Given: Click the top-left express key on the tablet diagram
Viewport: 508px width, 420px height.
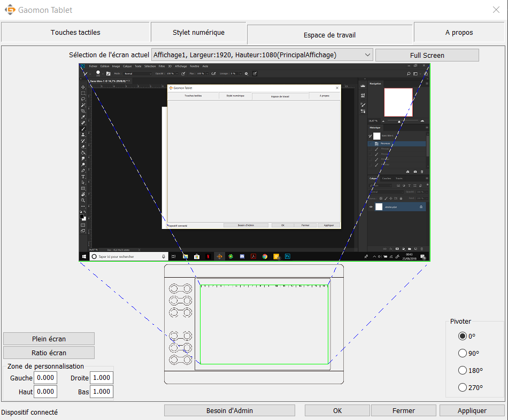Looking at the screenshot, I should 174,288.
